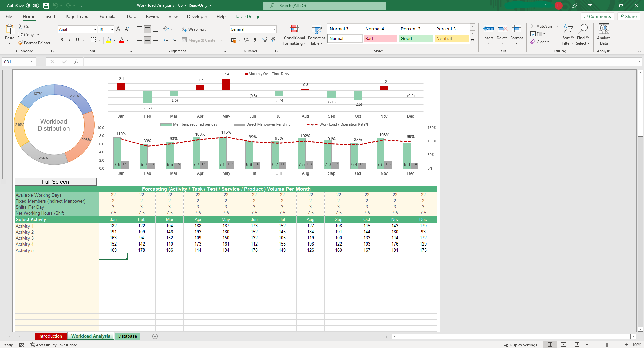Click the Save icon in the title bar
Viewport: 644px width, 348px height.
coord(46,6)
